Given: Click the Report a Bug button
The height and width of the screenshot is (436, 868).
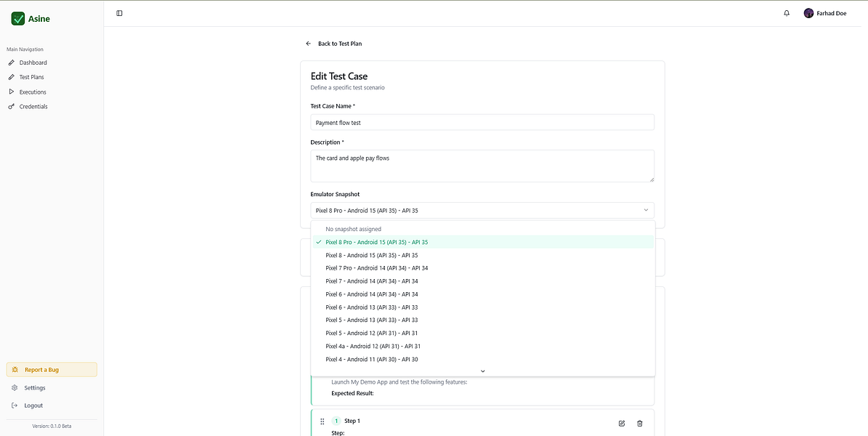Looking at the screenshot, I should 52,370.
